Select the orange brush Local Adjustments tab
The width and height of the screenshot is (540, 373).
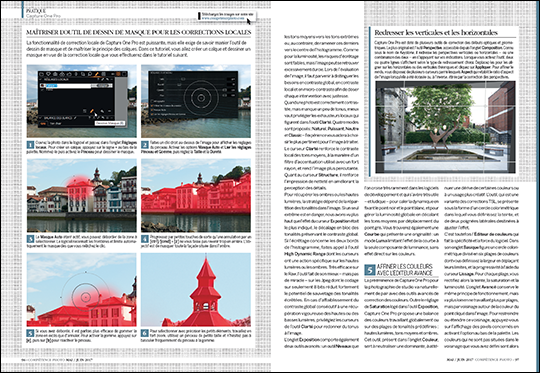(x=97, y=74)
